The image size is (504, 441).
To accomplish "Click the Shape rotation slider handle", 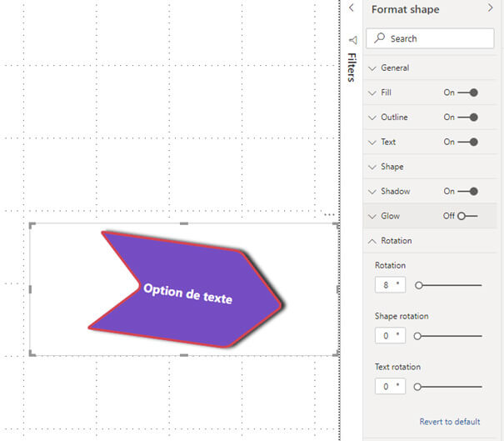I will (x=417, y=336).
